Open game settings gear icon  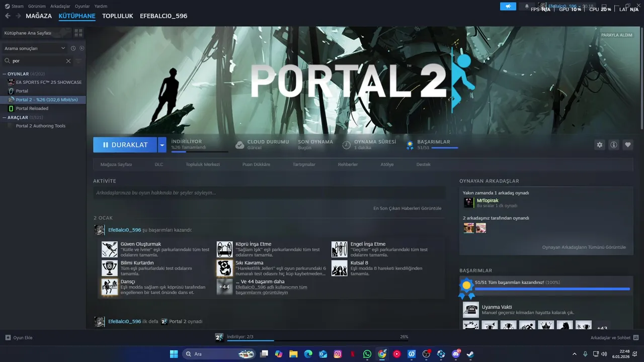pyautogui.click(x=599, y=145)
